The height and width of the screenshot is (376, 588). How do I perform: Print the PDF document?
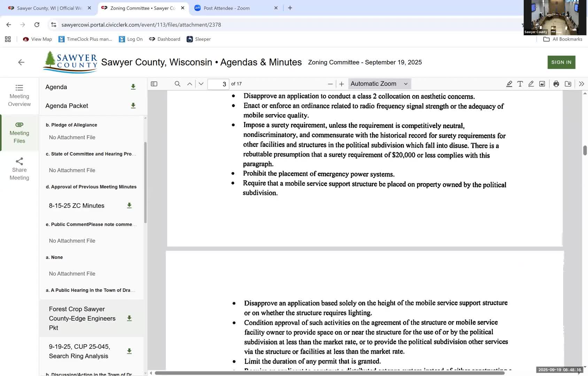pyautogui.click(x=556, y=84)
